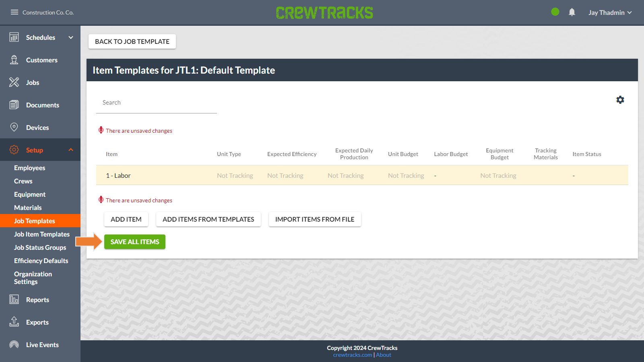Click the green Save All Items button
This screenshot has height=362, width=644.
coord(135,242)
